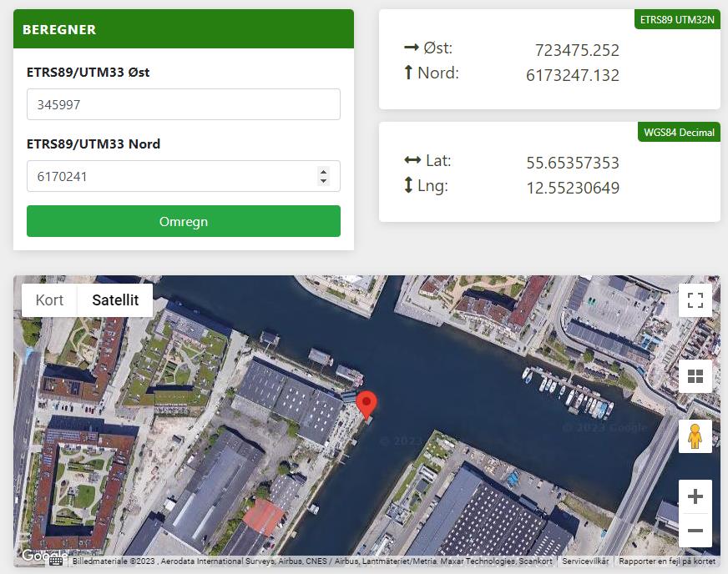Decrease the Nord value with down stepper
This screenshot has height=574, width=728.
324,181
